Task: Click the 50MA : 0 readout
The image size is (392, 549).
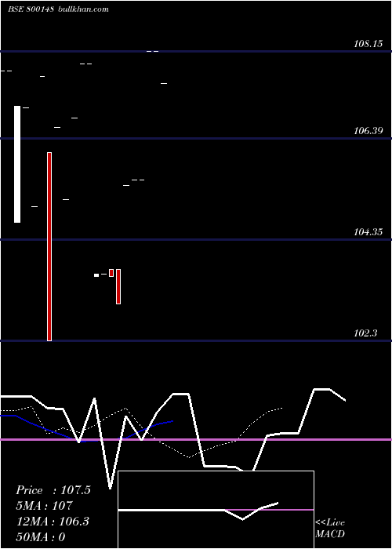Action: coord(41,537)
